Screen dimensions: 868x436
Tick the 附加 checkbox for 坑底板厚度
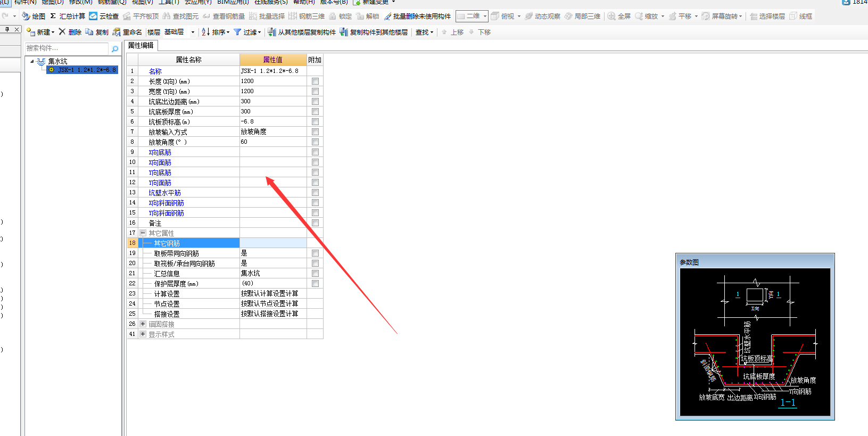[x=315, y=112]
